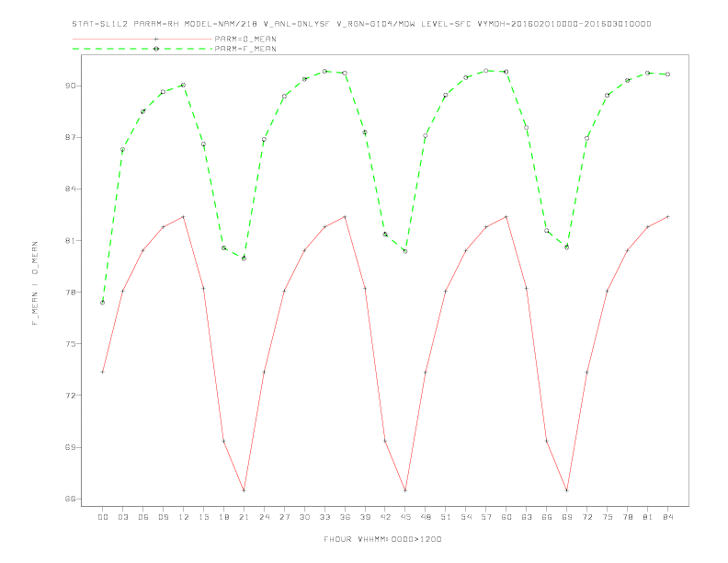Viewport: 728px width, 563px height.
Task: Click x-axis tick label 30
Action: pyautogui.click(x=304, y=517)
